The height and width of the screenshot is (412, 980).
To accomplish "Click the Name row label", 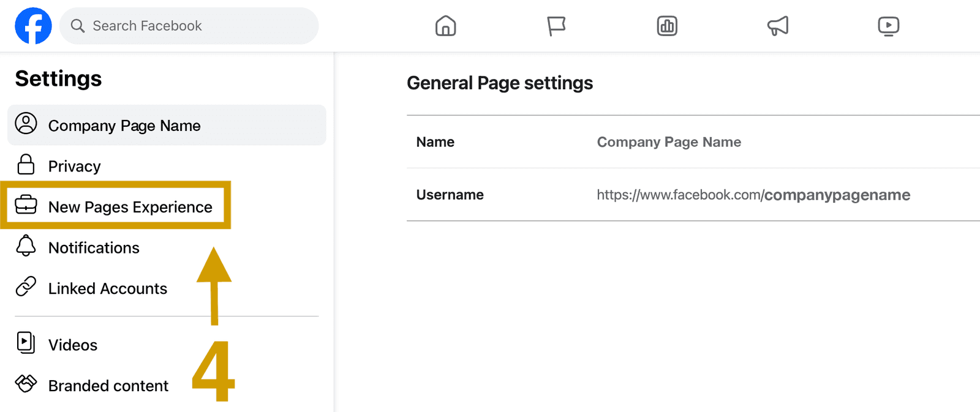I will (x=435, y=142).
